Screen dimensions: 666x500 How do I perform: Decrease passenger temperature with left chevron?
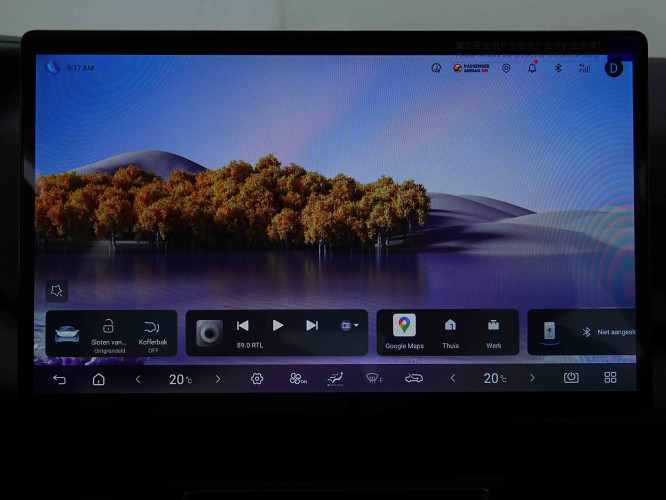tap(453, 378)
